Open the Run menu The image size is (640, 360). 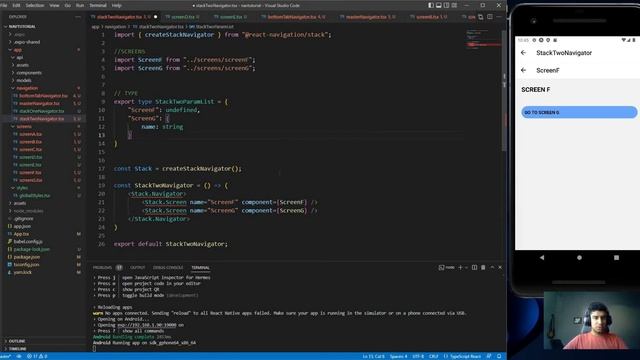(x=80, y=5)
